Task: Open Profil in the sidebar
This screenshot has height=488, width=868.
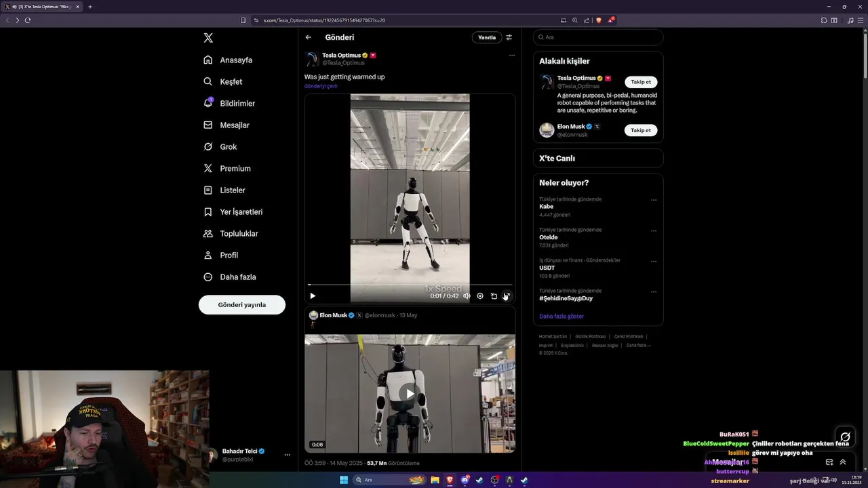Action: coord(221,255)
